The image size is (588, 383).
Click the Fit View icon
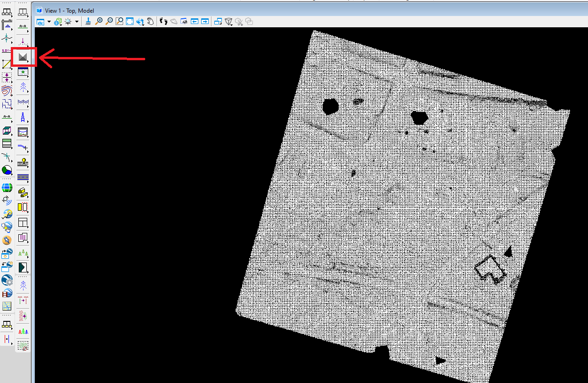(130, 21)
